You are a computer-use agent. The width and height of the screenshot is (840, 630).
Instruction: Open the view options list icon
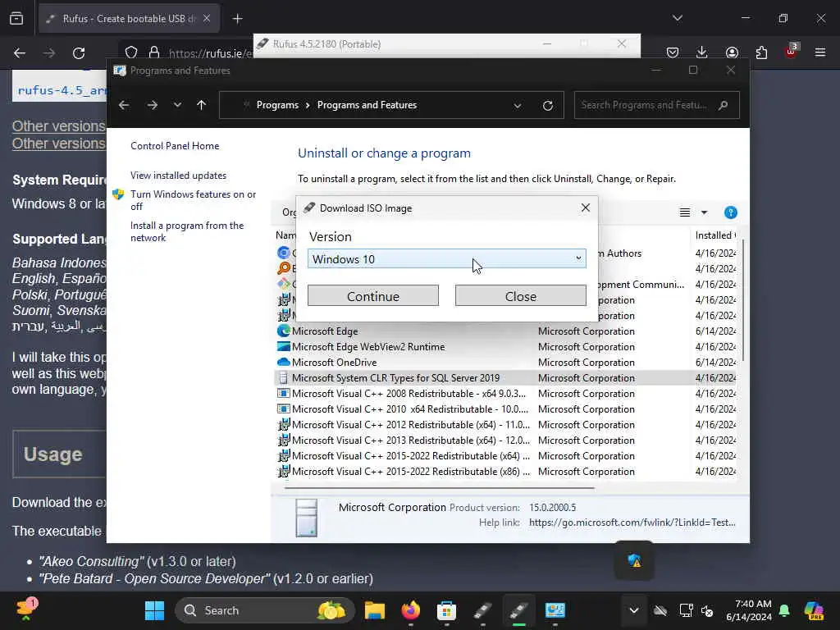click(685, 212)
